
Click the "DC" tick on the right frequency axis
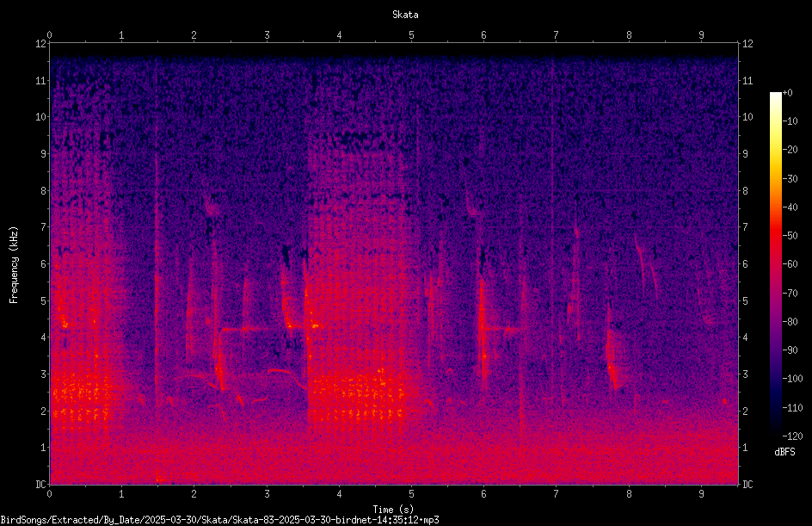point(747,485)
